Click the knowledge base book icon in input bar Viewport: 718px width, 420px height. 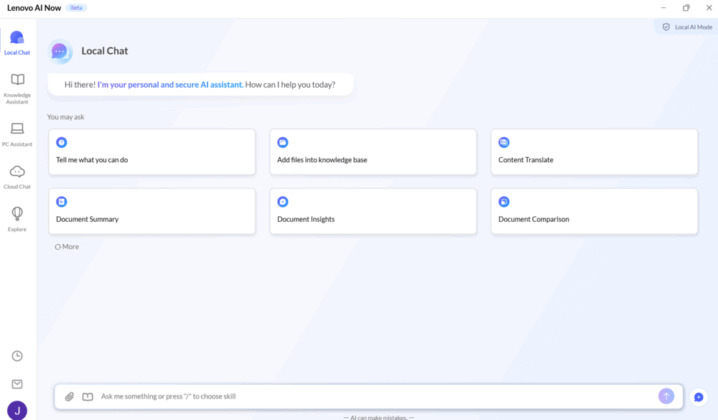tap(87, 396)
